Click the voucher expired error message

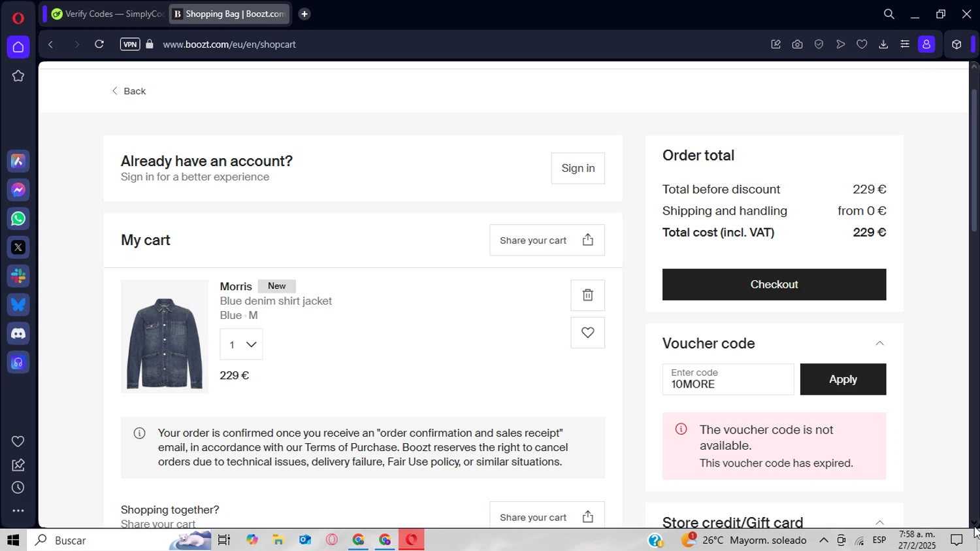coord(774,446)
